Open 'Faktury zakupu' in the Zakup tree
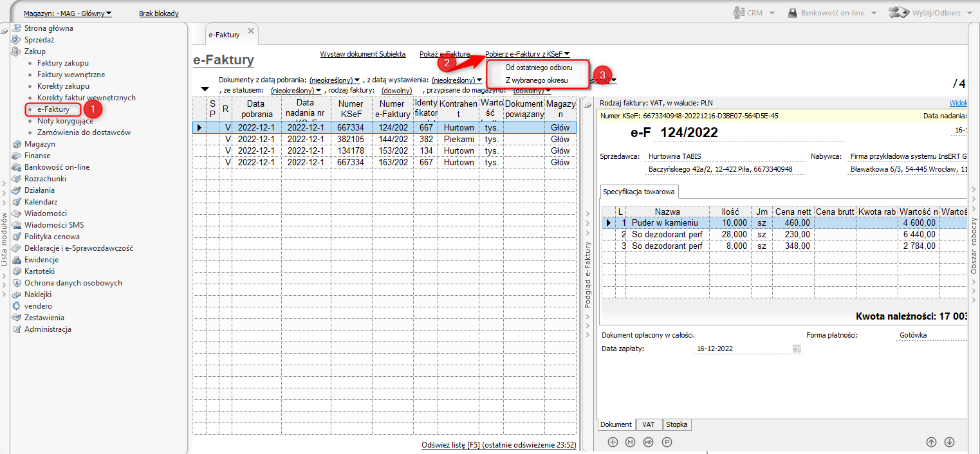 63,63
